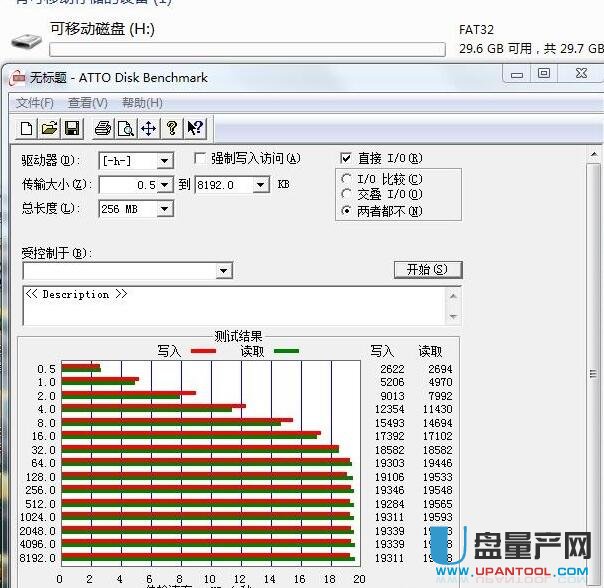Expand the 总长度 256 MB dropdown
The width and height of the screenshot is (604, 588).
point(165,209)
